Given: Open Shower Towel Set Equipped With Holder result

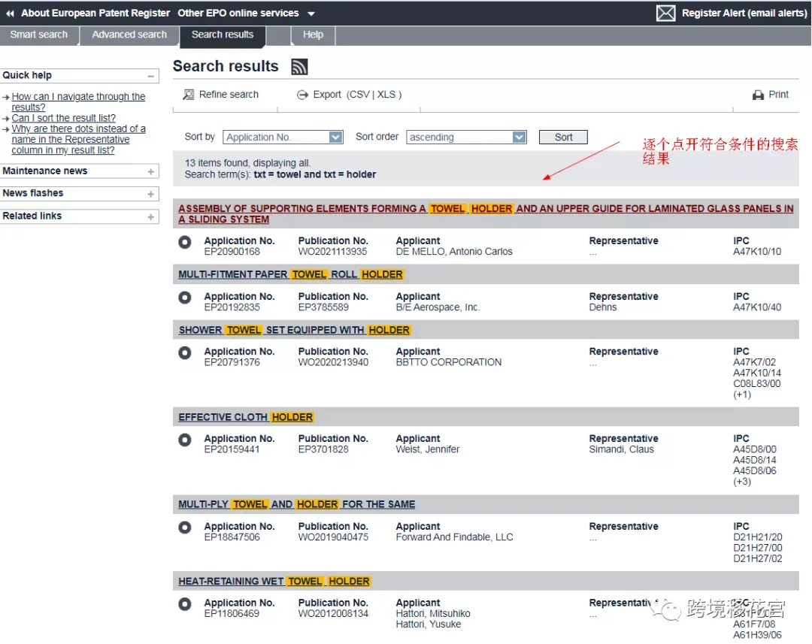Looking at the screenshot, I should click(x=294, y=330).
